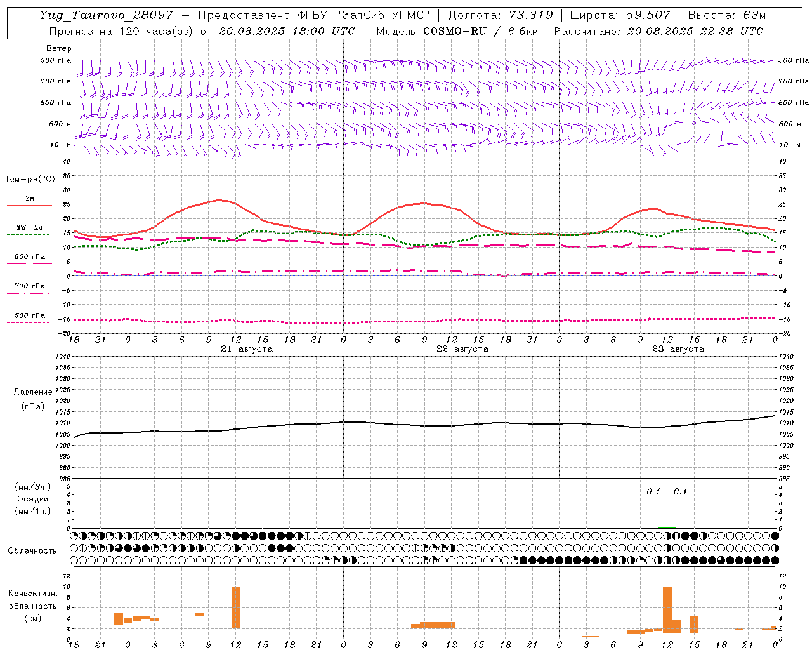The width and height of the screenshot is (812, 650).
Task: Click the 23 августа date label
Action: [x=678, y=349]
